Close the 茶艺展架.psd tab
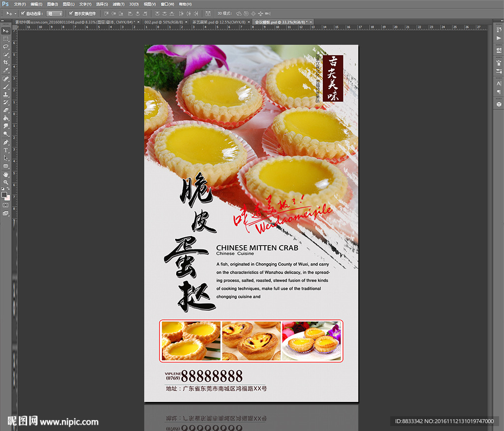This screenshot has width=504, height=431. [249, 22]
